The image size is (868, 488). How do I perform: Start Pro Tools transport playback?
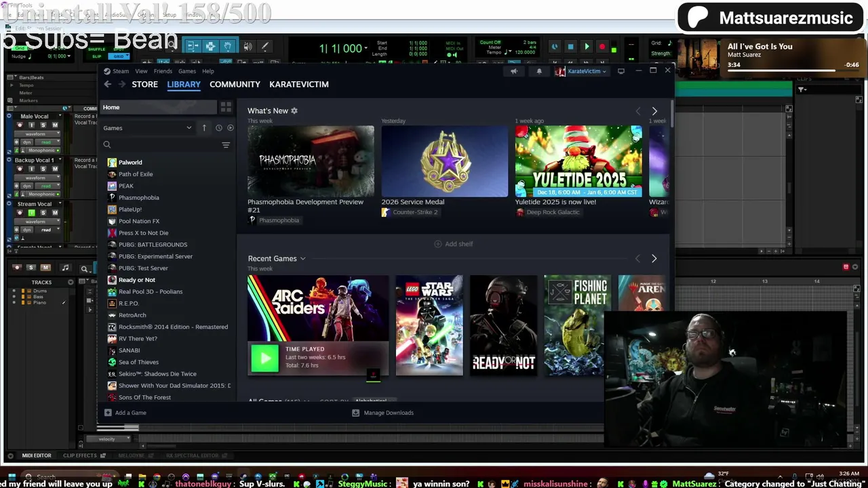[x=587, y=47]
